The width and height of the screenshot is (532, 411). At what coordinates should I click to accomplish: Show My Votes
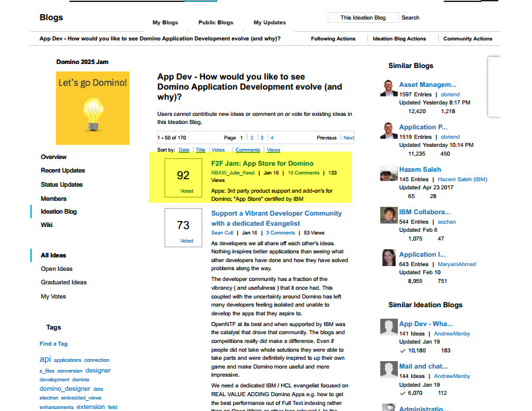(53, 296)
